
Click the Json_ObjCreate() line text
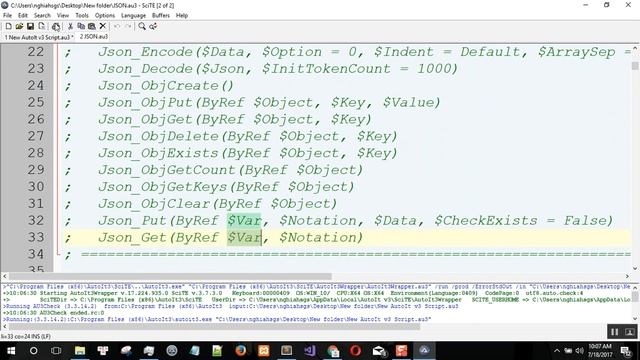click(165, 86)
